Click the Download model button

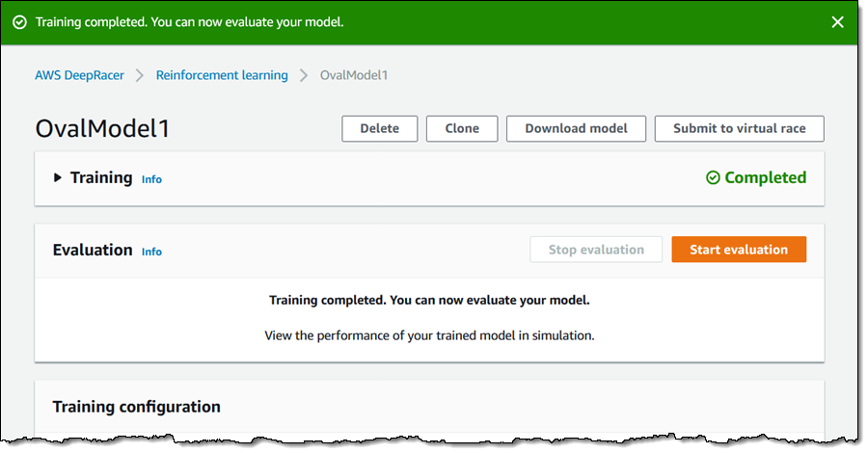(x=576, y=128)
